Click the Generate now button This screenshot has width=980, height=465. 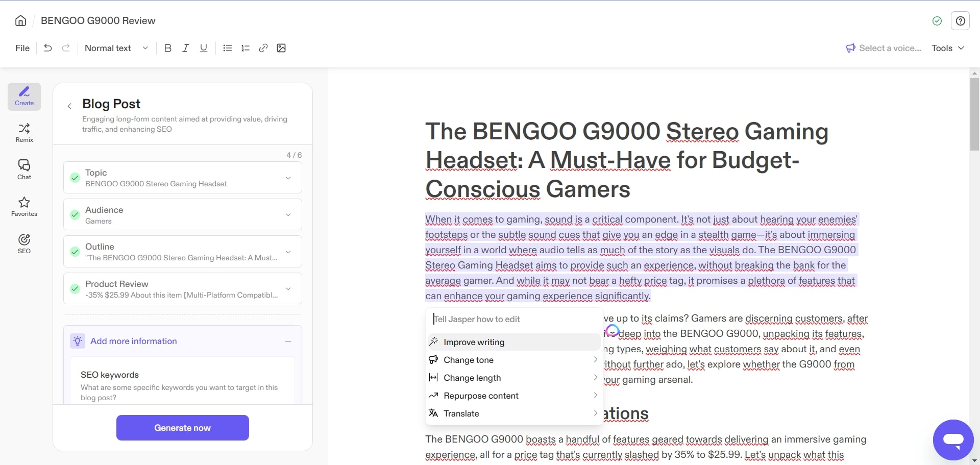coord(182,427)
